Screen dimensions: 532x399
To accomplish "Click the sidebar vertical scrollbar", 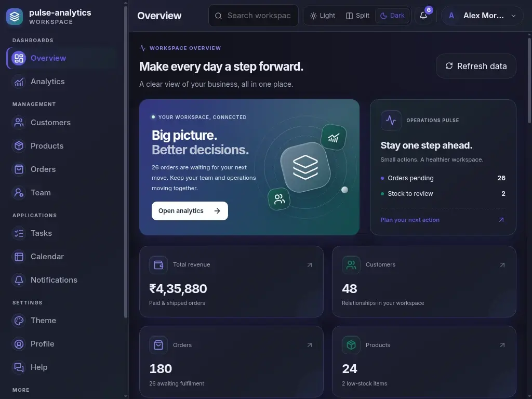I will point(126,162).
